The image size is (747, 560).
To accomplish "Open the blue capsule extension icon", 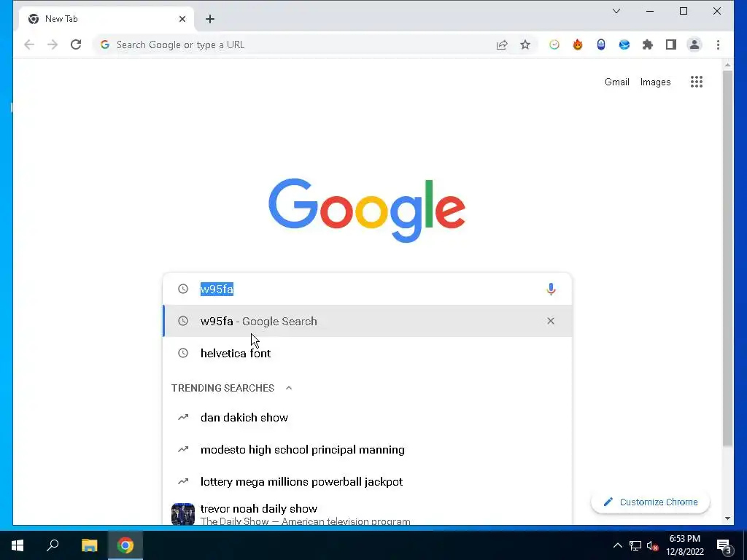I will pyautogui.click(x=601, y=44).
